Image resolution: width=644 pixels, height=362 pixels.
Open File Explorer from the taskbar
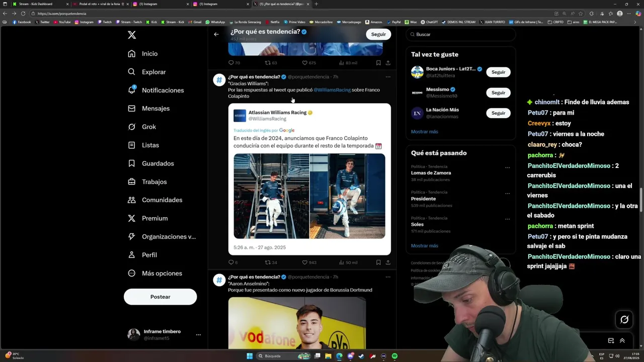(328, 356)
